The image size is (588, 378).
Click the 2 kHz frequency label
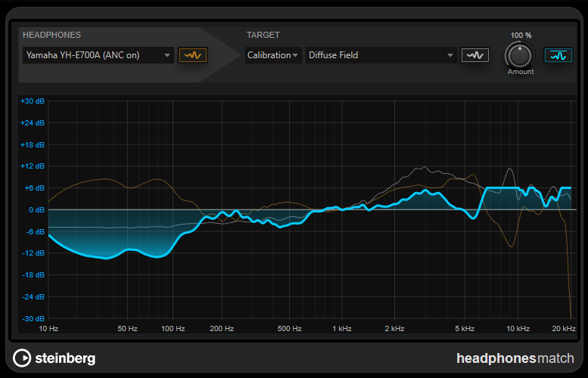tap(394, 329)
